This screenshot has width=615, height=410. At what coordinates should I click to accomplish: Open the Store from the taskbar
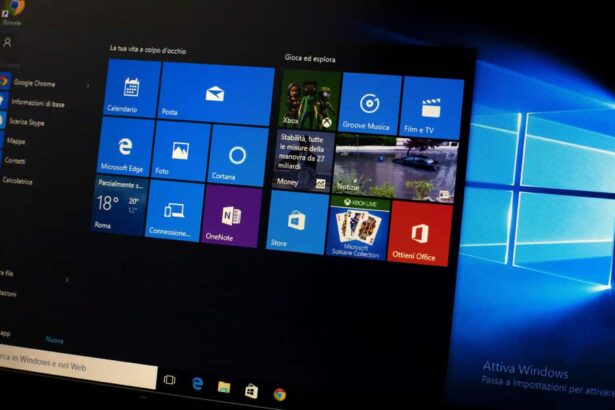(x=251, y=391)
